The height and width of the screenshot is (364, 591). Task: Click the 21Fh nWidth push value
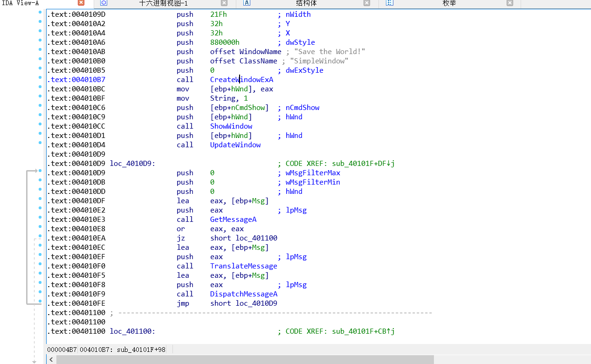pos(219,14)
